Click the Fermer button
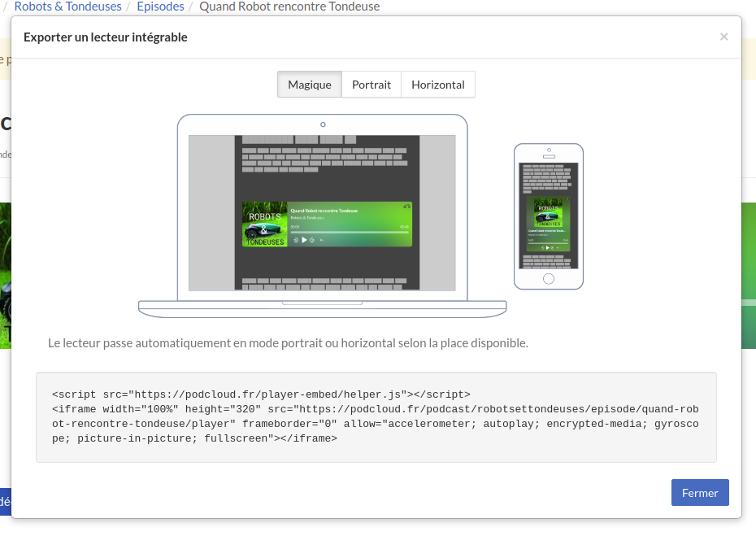Image resolution: width=756 pixels, height=536 pixels. 700,493
